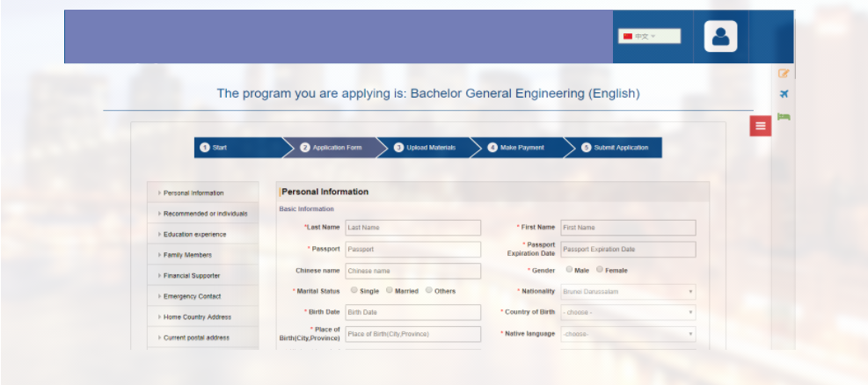Select the Male gender radio button
Image resolution: width=868 pixels, height=385 pixels.
570,270
